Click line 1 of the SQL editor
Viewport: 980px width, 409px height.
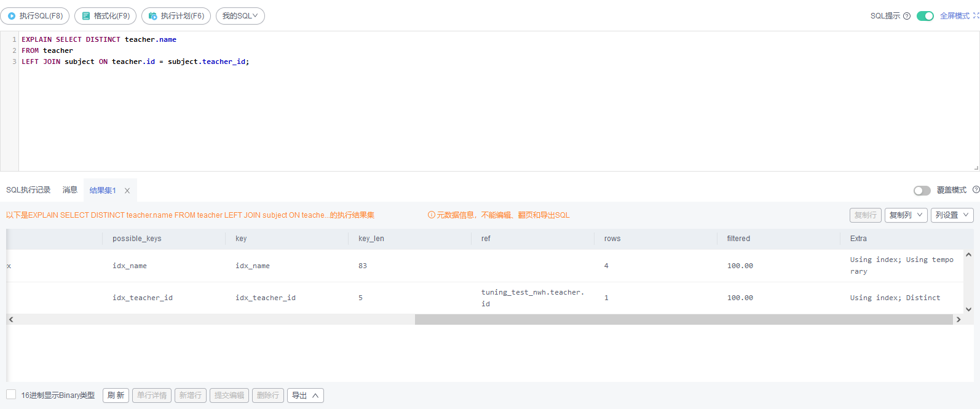[99, 39]
